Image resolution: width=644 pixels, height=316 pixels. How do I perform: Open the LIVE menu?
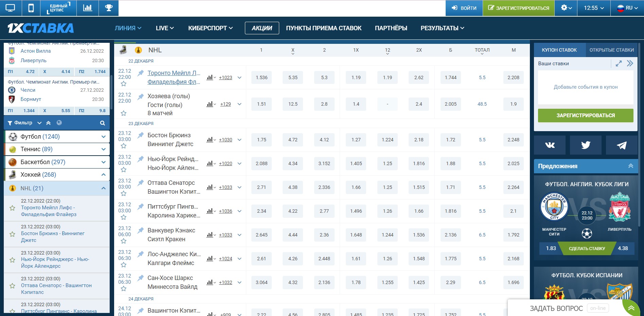[165, 28]
